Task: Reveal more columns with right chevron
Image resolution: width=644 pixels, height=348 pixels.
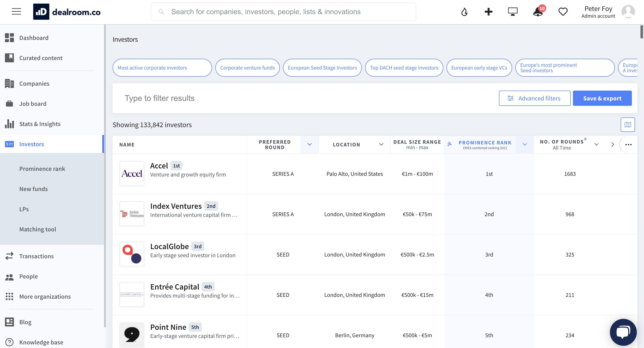Action: coord(613,144)
